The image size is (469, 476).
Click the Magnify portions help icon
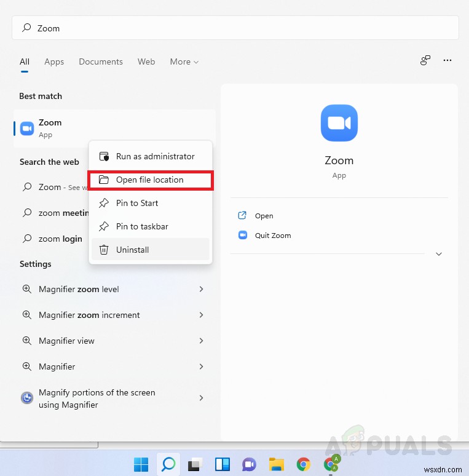click(x=27, y=398)
